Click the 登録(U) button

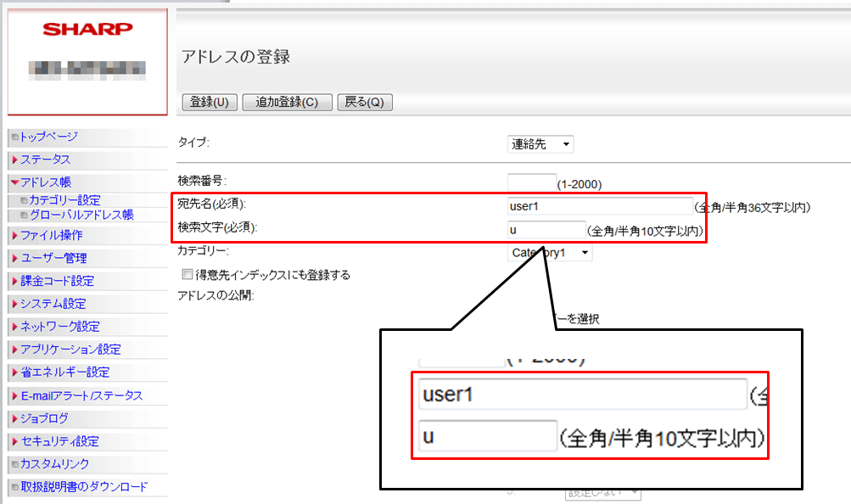click(210, 103)
